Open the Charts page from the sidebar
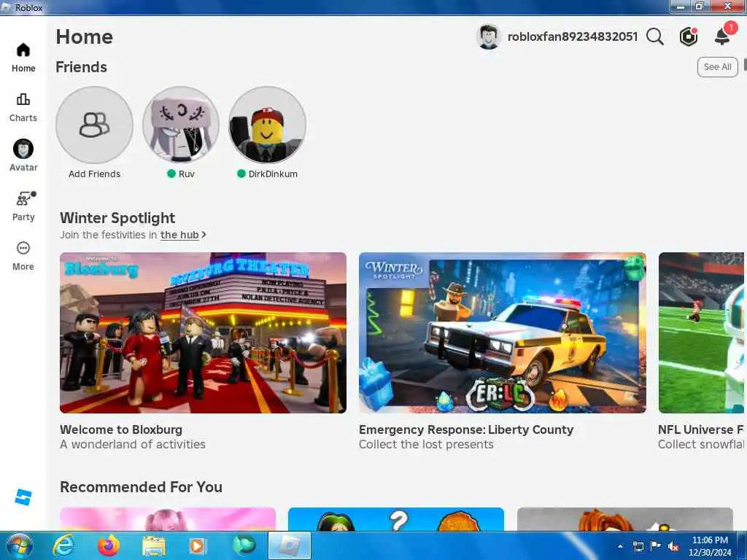747x560 pixels. (x=23, y=108)
